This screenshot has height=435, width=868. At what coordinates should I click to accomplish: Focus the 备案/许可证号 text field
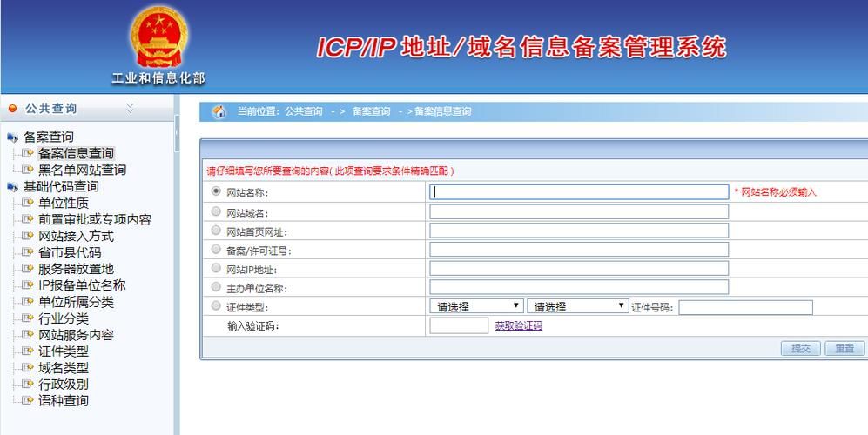pos(579,249)
